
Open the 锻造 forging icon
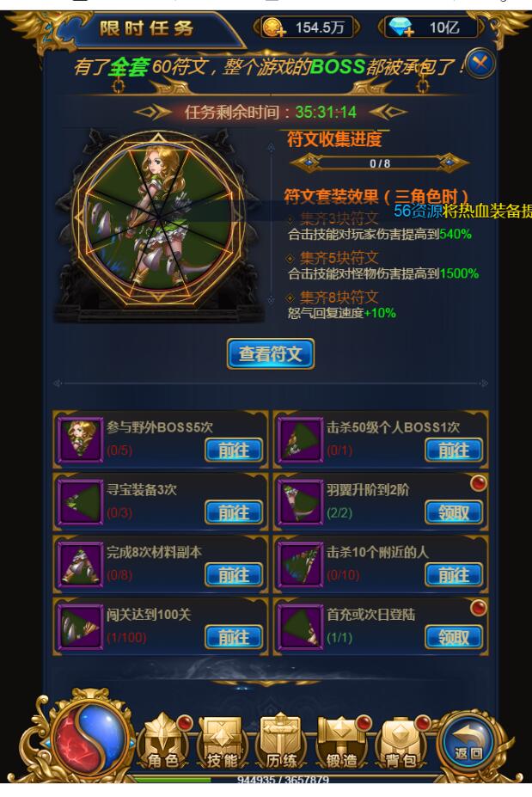pos(341,743)
